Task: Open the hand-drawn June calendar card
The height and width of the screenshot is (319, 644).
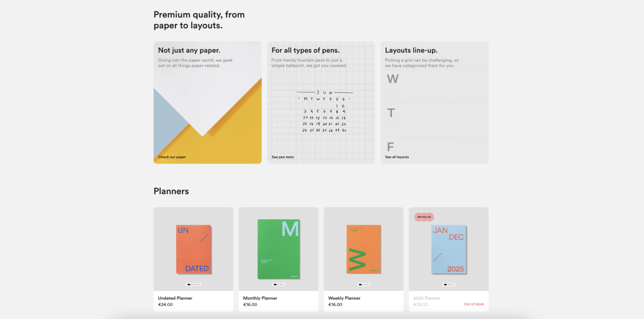Action: coord(321,102)
